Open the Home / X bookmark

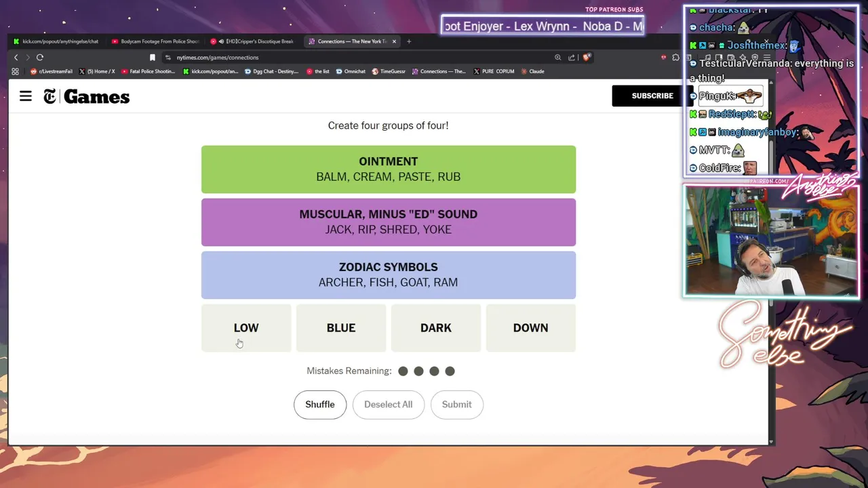pos(97,71)
